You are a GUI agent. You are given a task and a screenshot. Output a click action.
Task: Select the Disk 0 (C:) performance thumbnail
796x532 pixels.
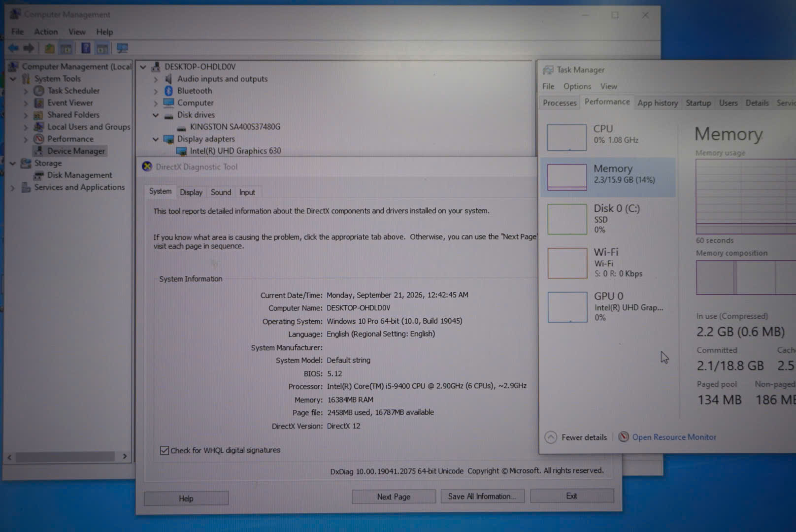[x=567, y=219]
